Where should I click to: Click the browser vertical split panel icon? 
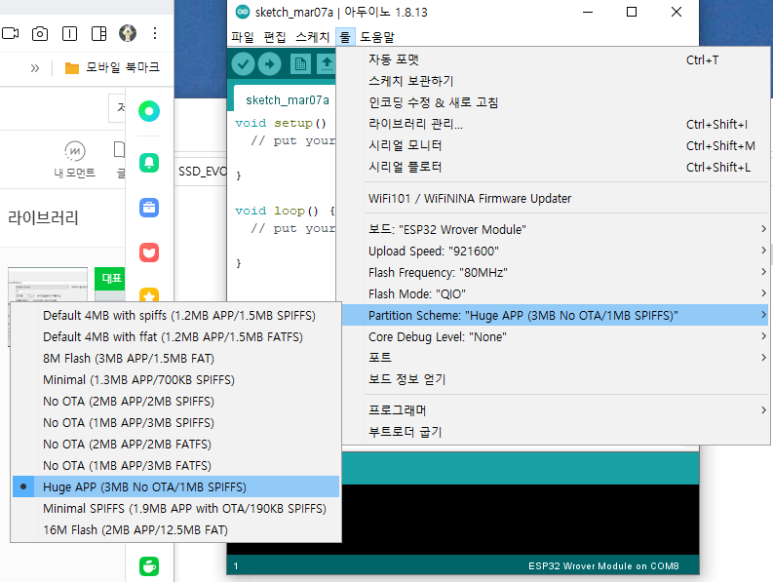pos(70,34)
